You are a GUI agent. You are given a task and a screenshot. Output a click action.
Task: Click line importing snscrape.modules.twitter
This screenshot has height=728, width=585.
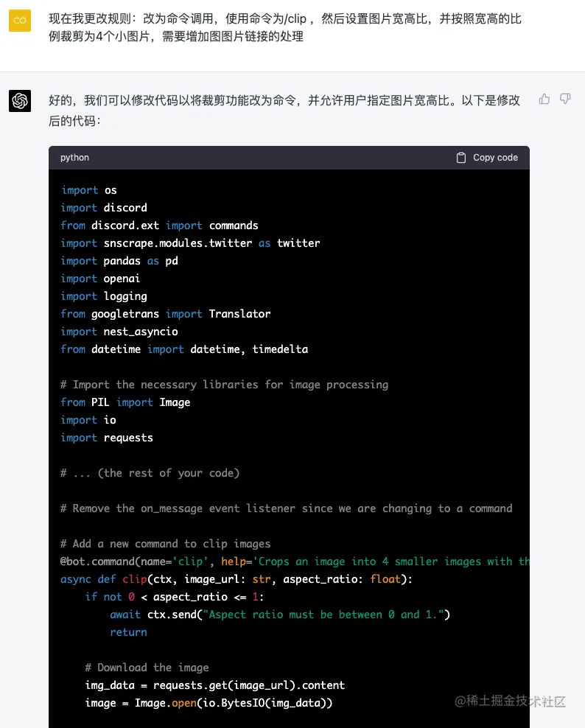190,243
